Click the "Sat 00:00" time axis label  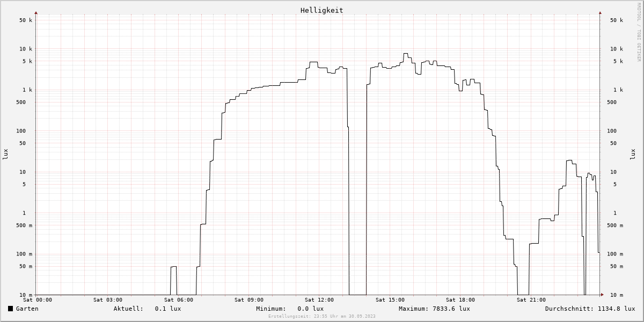(x=38, y=300)
